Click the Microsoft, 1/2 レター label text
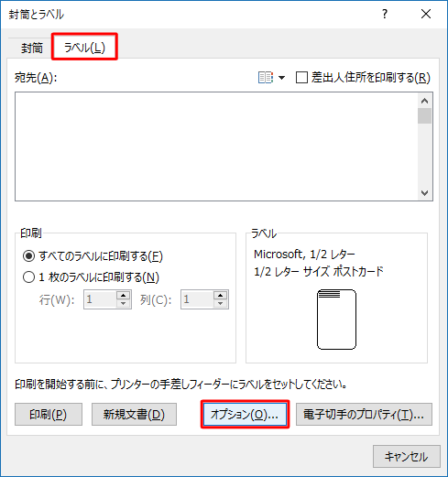Image resolution: width=448 pixels, height=477 pixels. (x=304, y=254)
